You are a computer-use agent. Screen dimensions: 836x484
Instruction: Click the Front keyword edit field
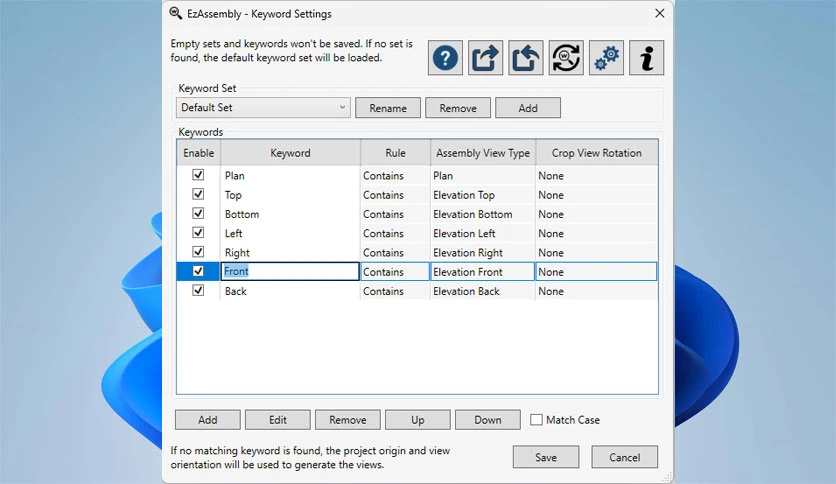(290, 271)
